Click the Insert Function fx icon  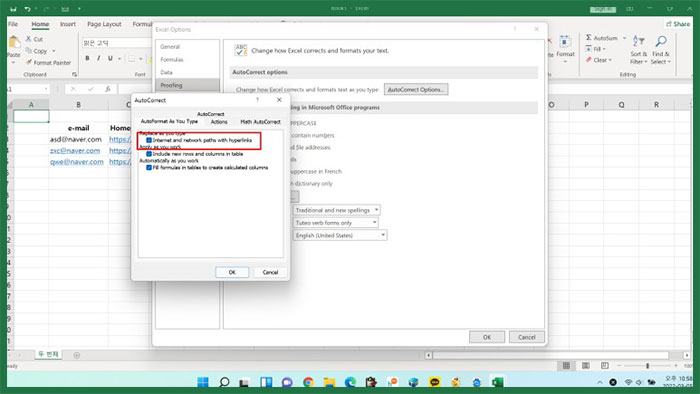[x=108, y=89]
